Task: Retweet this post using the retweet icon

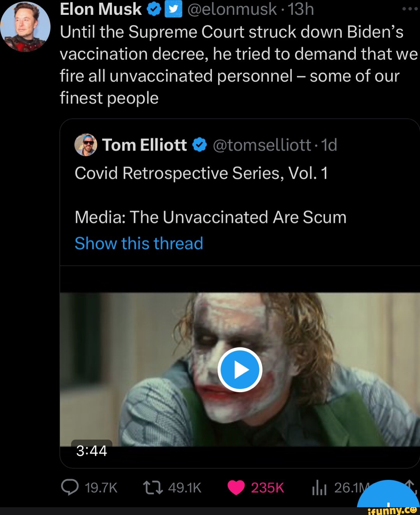Action: tap(153, 487)
